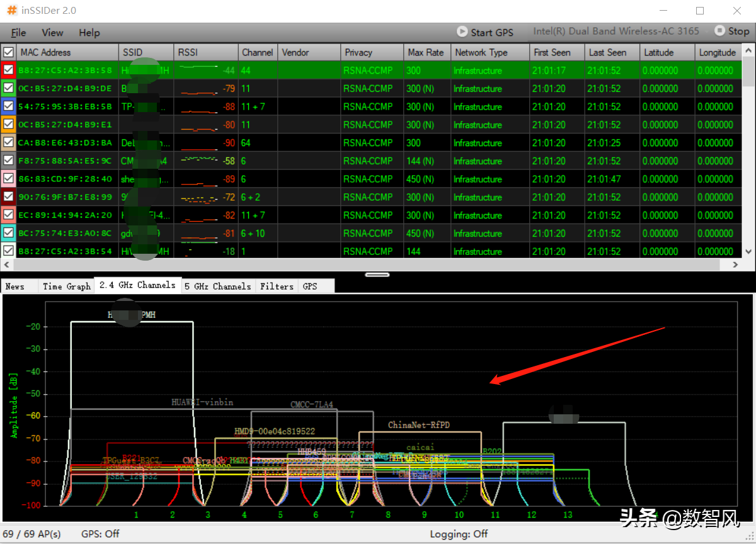Click the splitter handle between table and graph
This screenshot has height=544, width=756.
coord(377,275)
